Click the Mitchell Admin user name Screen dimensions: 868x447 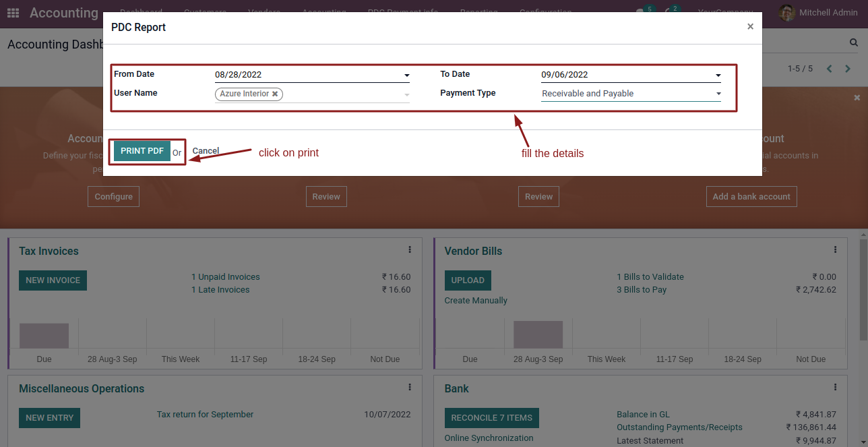pos(828,13)
